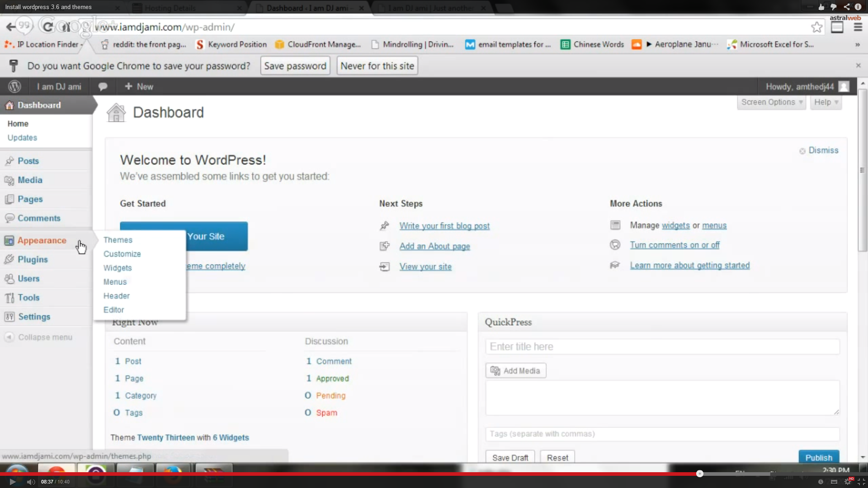Click Reset in QuickPress
This screenshot has height=488, width=868.
click(557, 457)
